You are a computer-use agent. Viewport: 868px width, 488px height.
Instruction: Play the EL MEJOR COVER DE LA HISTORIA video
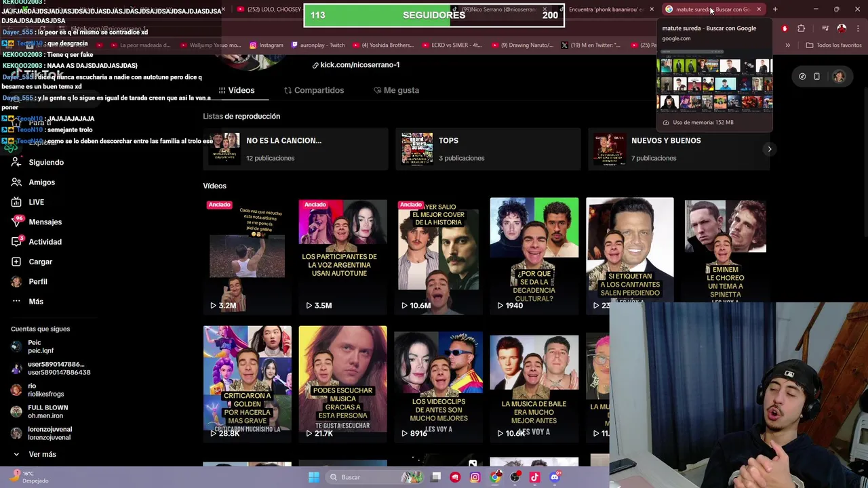click(x=438, y=256)
